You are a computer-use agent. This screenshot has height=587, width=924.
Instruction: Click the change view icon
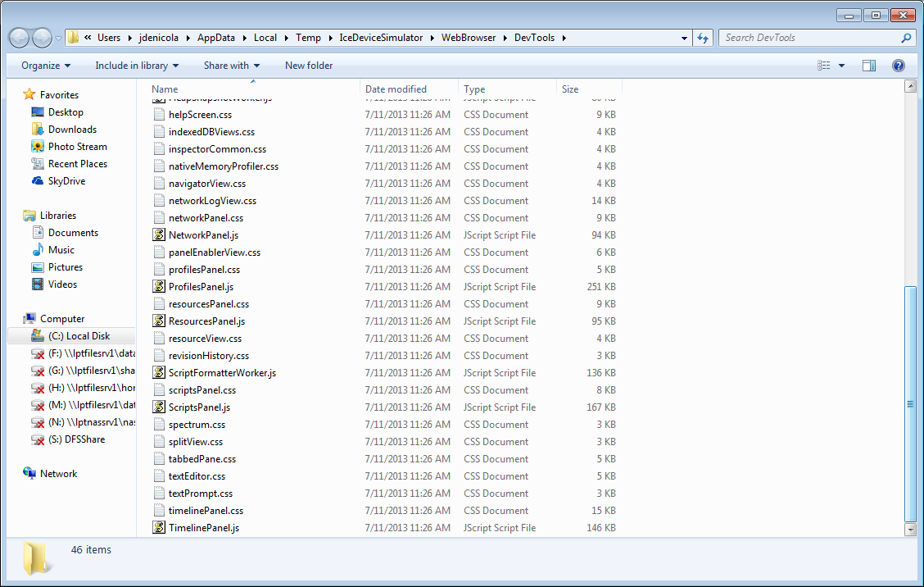pyautogui.click(x=824, y=66)
